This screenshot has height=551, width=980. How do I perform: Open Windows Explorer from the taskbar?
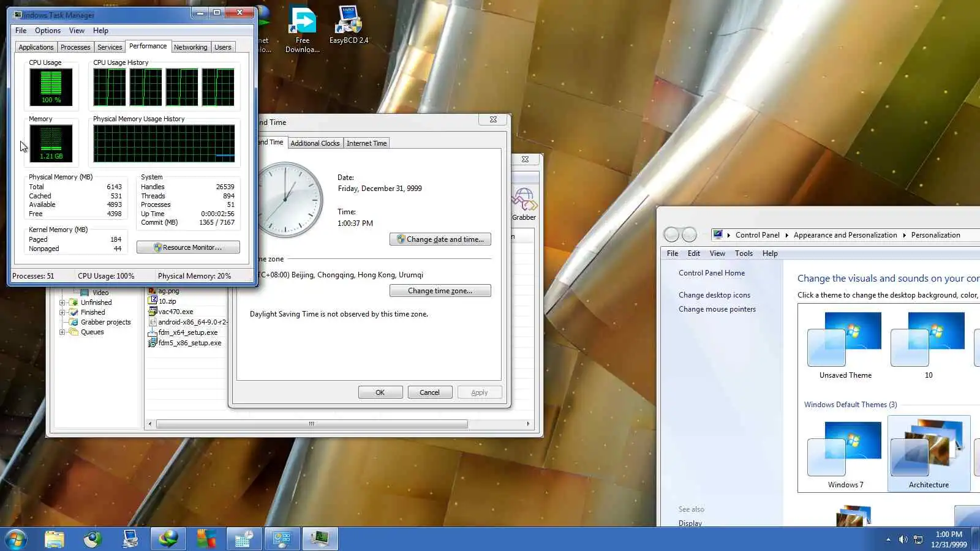pos(55,539)
